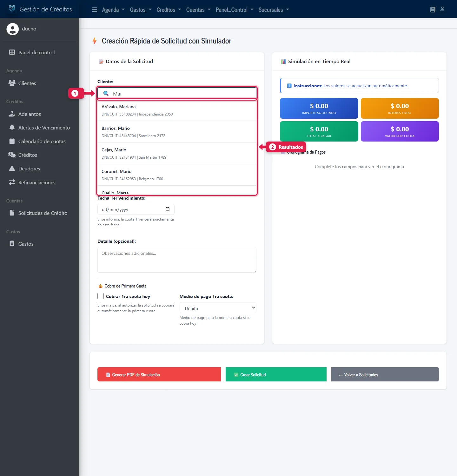Screen dimensions: 457x476
Task: Expand the Panel_Control top menu
Action: pyautogui.click(x=235, y=10)
